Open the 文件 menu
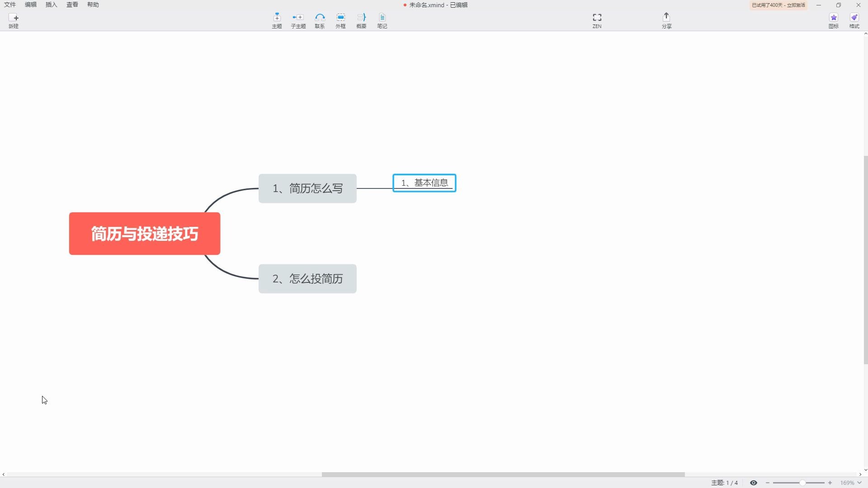Screen dimensions: 868x488 [x=10, y=5]
